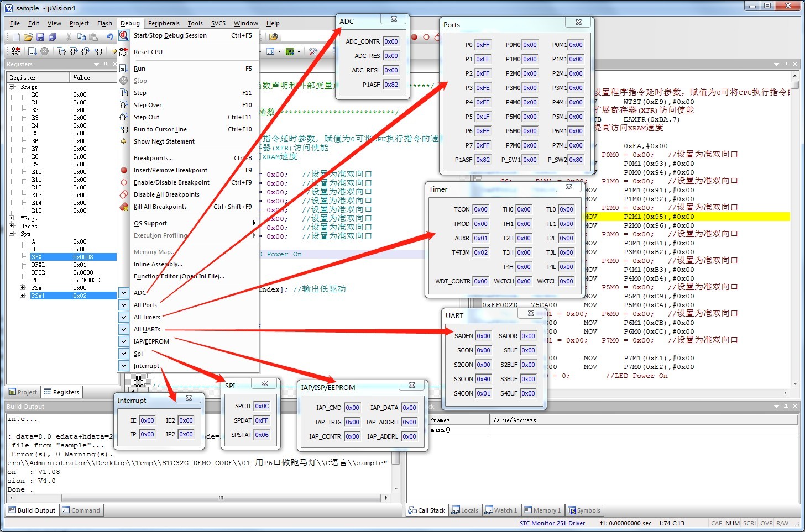This screenshot has width=805, height=532.
Task: Expand the WRegs tree node
Action: [12, 218]
